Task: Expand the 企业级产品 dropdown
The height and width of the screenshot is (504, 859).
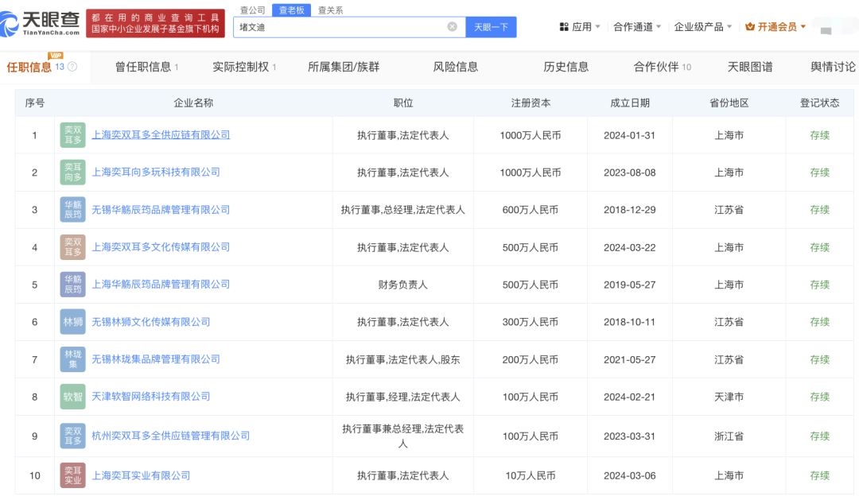Action: pos(703,27)
